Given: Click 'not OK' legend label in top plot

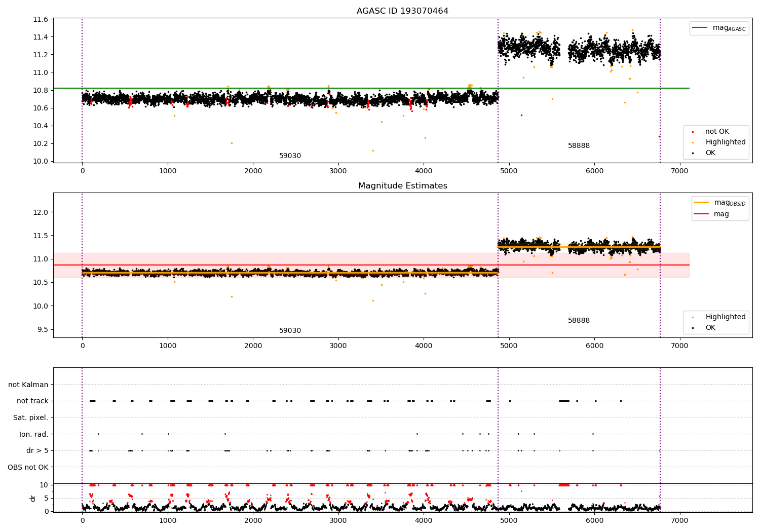Looking at the screenshot, I should coord(717,132).
